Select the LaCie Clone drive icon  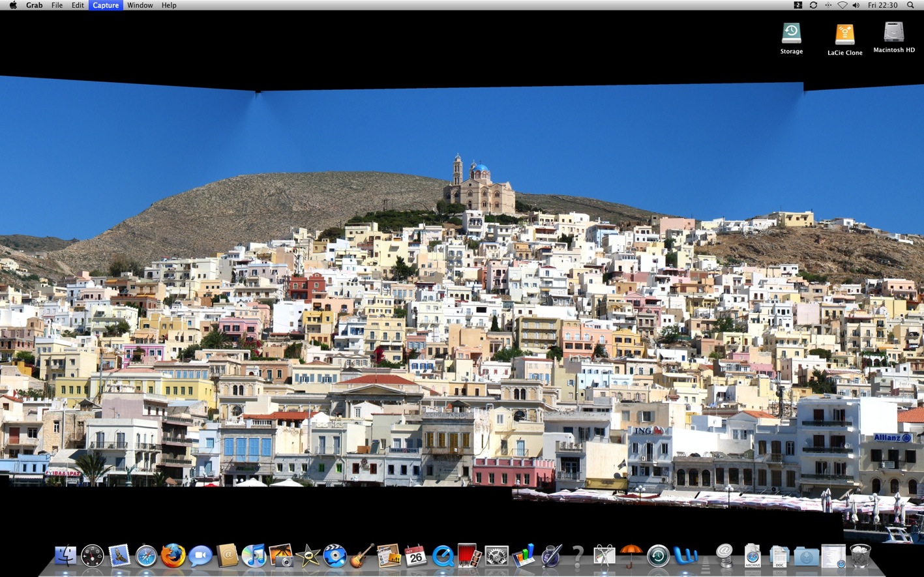(x=844, y=35)
